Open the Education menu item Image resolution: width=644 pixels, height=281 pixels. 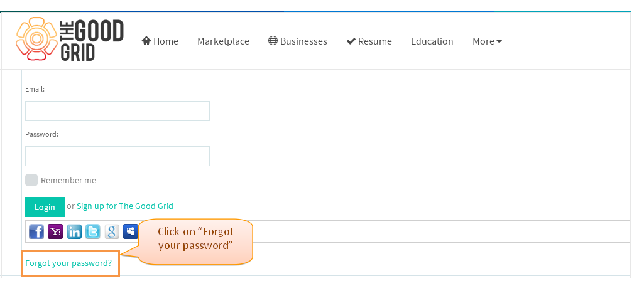click(x=432, y=41)
